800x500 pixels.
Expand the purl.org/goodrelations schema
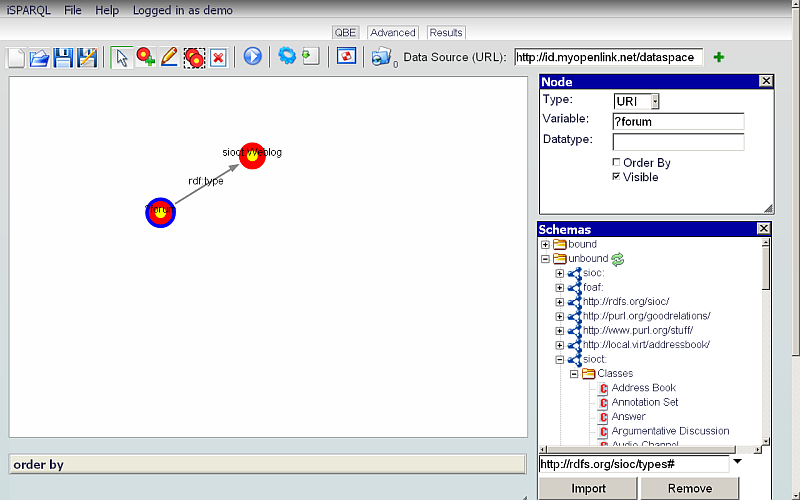click(560, 316)
